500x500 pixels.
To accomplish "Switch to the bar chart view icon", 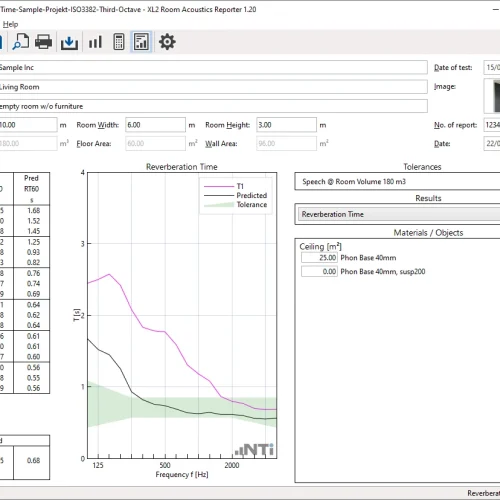I will [x=95, y=42].
